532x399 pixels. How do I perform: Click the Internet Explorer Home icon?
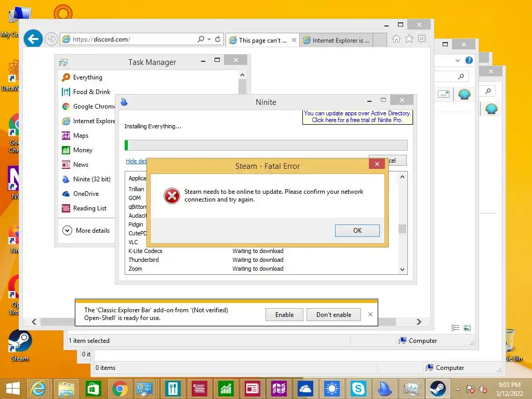click(x=396, y=38)
